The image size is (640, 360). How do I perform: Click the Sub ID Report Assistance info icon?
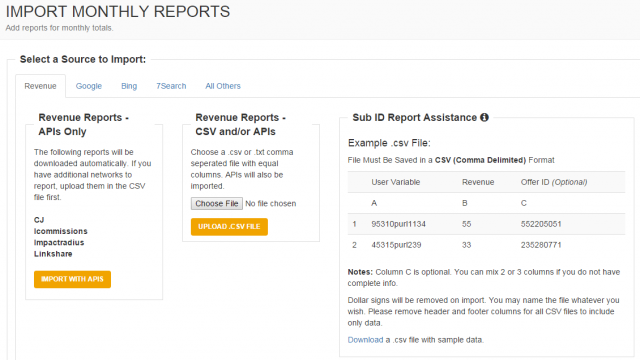point(484,118)
